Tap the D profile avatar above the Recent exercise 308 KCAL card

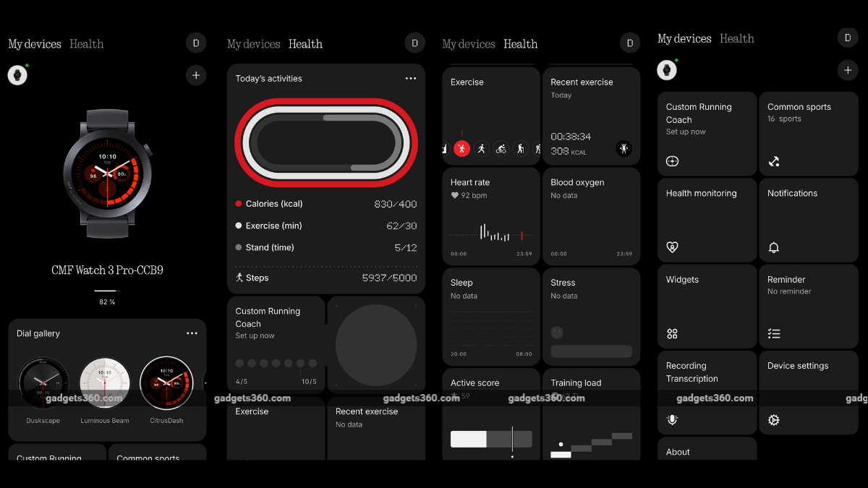point(630,43)
